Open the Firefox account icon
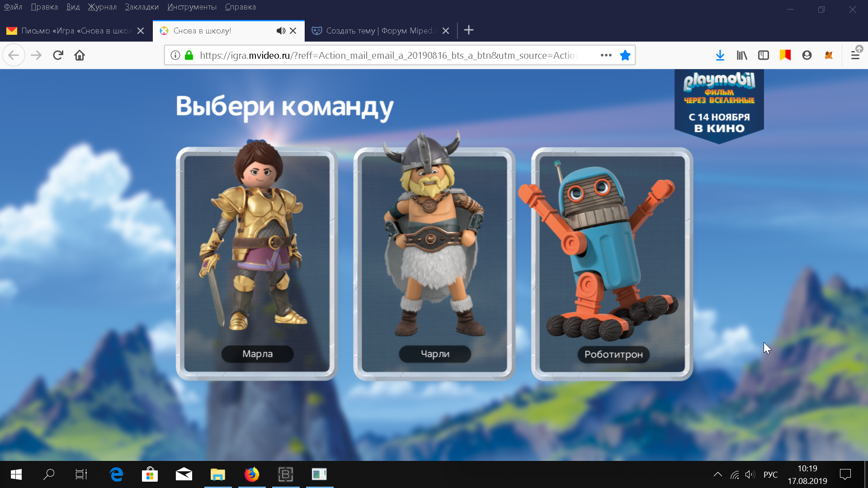Screen dimensions: 868x488 point(807,55)
